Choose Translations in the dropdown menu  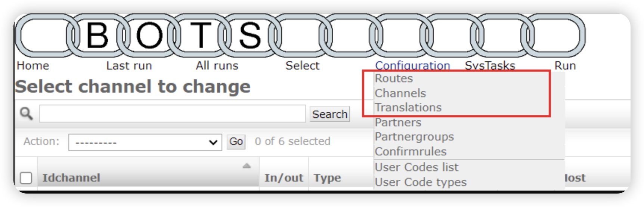408,108
